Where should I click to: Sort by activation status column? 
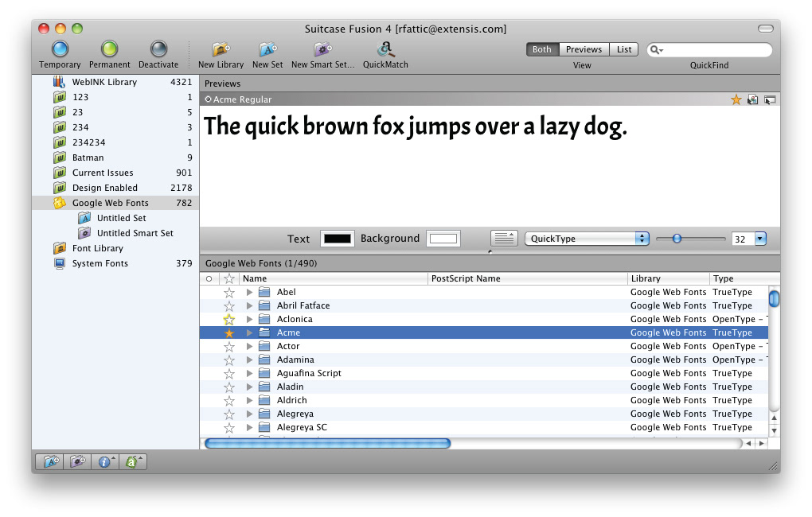tap(209, 278)
